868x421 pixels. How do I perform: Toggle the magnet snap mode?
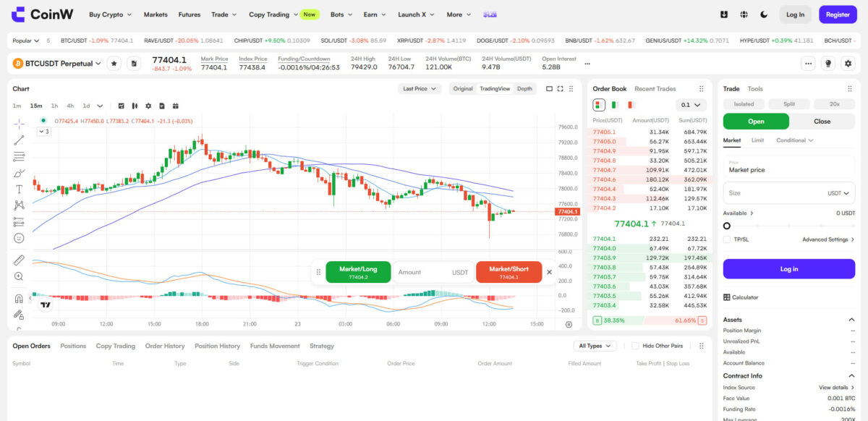19,298
